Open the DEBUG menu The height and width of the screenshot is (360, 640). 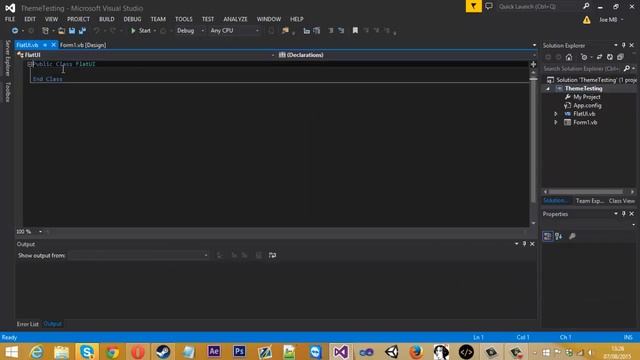point(132,19)
